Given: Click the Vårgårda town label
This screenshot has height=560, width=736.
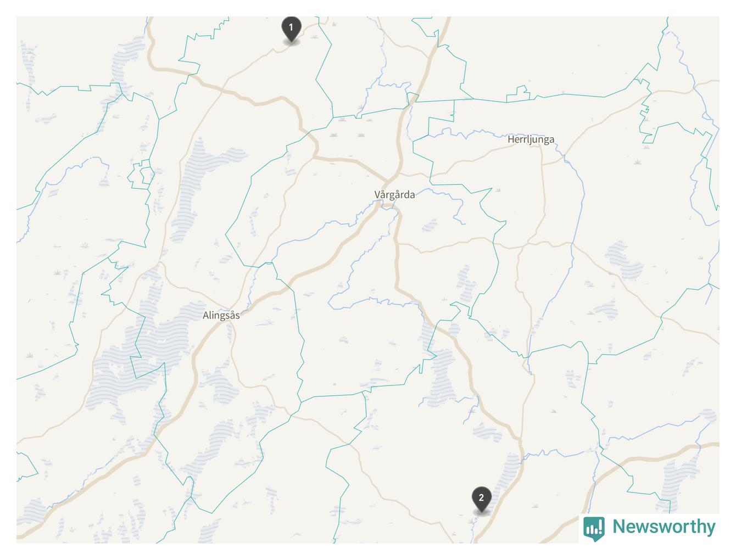Looking at the screenshot, I should pos(395,194).
